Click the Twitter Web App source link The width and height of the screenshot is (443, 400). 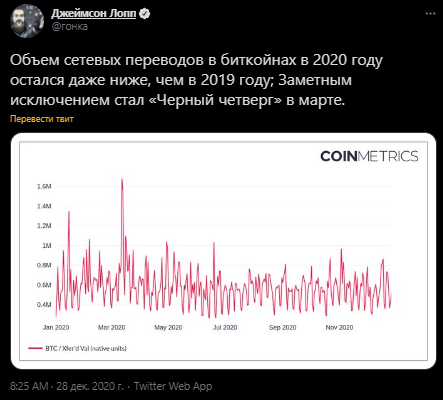[x=173, y=386]
